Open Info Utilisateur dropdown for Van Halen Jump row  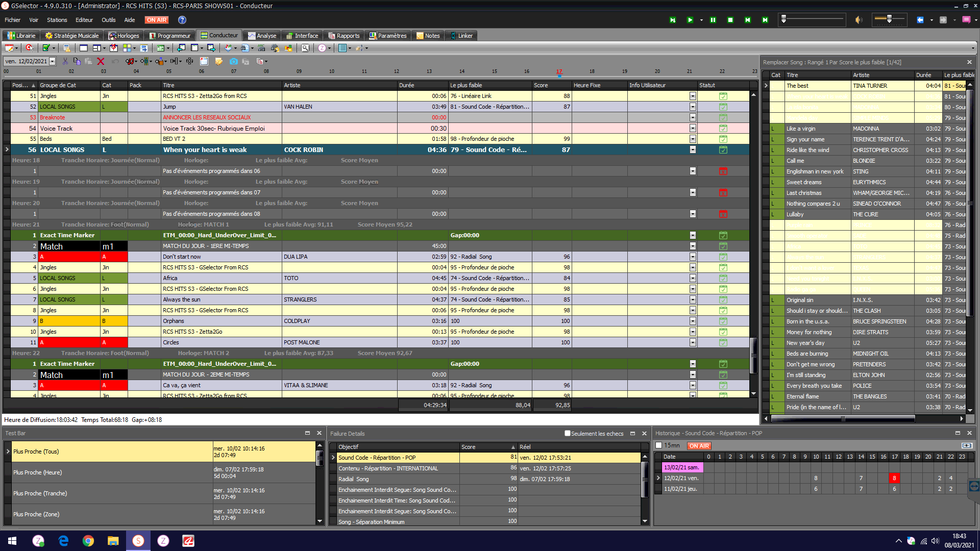[x=692, y=107]
